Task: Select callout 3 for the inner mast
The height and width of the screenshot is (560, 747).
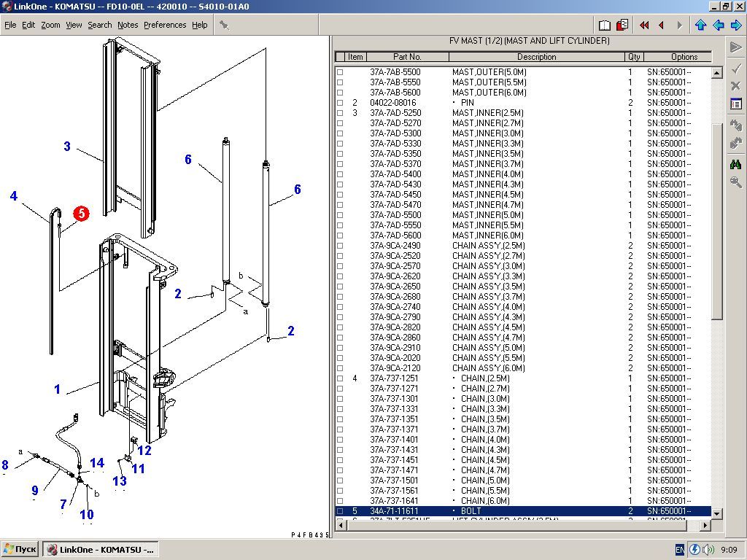Action: [x=67, y=147]
